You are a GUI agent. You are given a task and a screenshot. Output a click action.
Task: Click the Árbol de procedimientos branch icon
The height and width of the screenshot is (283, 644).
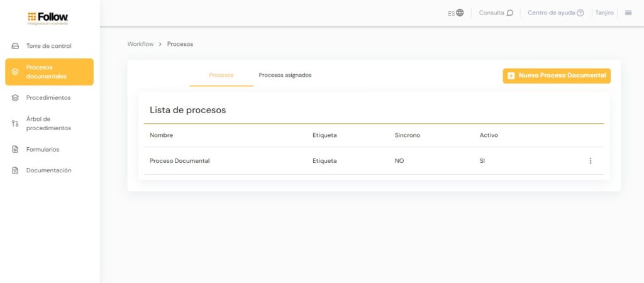tap(15, 123)
